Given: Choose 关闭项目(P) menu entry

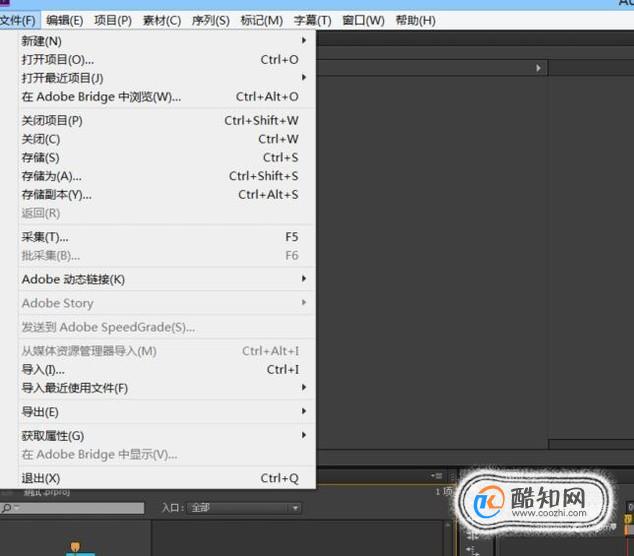Looking at the screenshot, I should pyautogui.click(x=167, y=120).
